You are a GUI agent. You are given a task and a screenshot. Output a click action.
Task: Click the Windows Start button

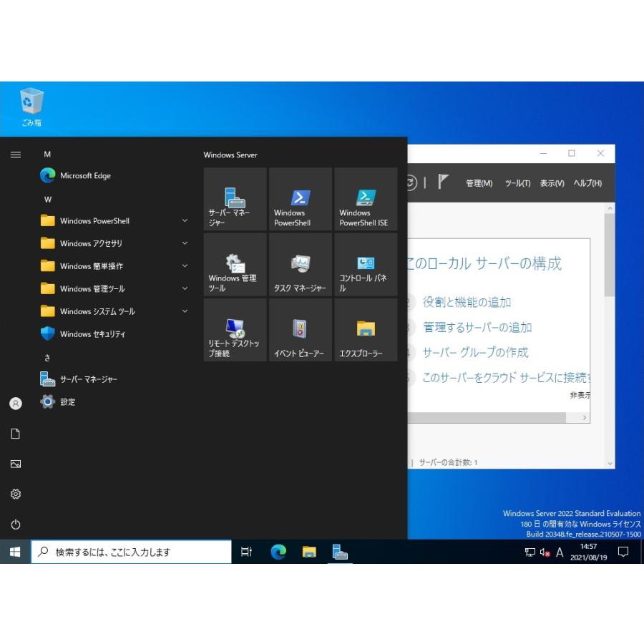15,552
